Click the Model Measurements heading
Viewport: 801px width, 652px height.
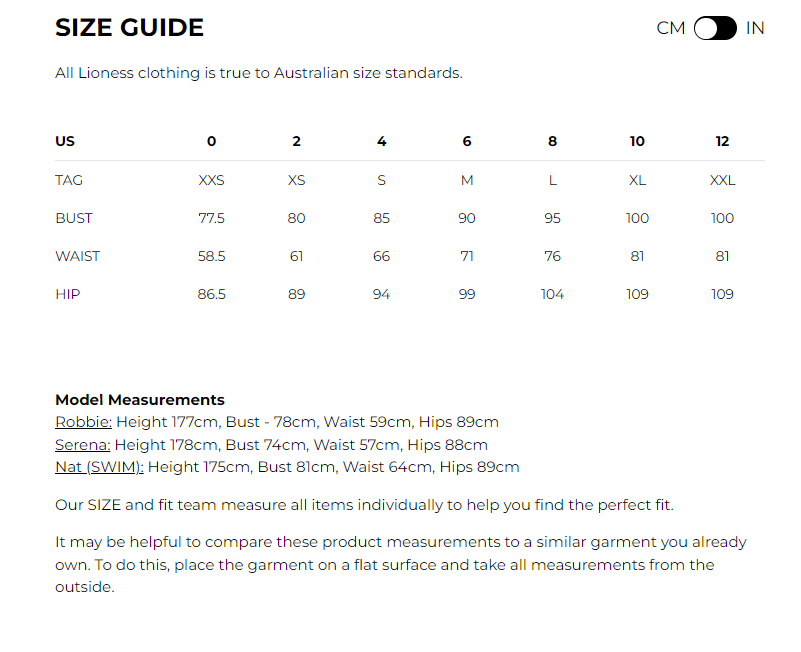click(140, 400)
